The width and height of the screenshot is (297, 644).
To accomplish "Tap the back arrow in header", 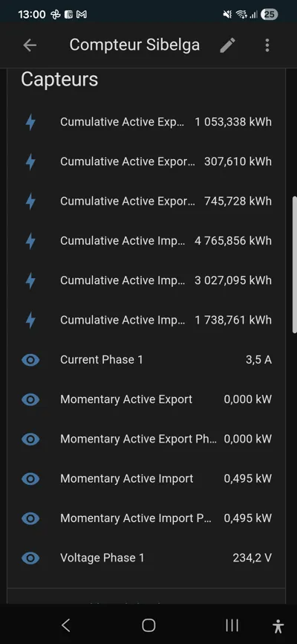I will click(30, 45).
